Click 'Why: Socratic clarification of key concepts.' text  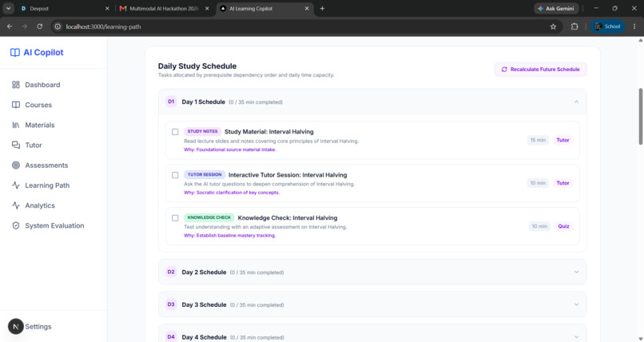click(232, 193)
